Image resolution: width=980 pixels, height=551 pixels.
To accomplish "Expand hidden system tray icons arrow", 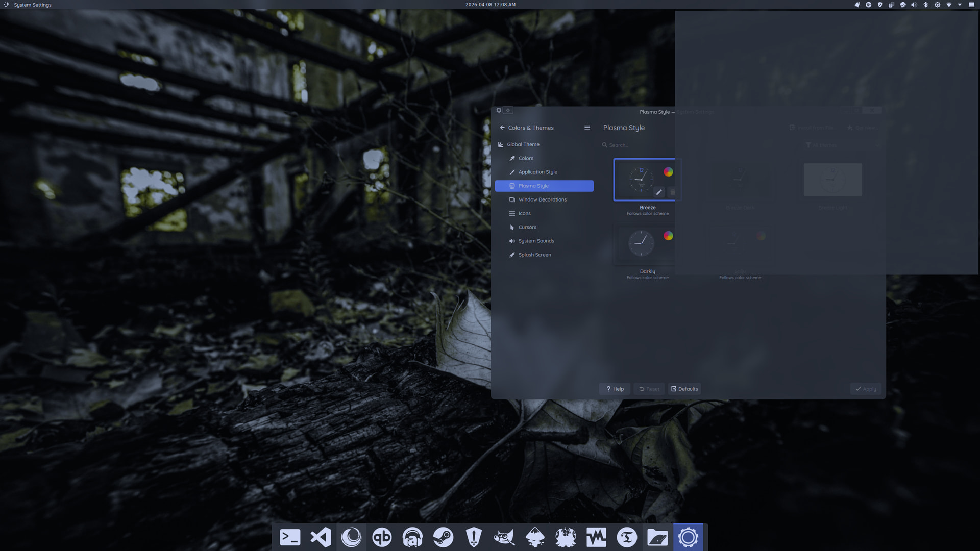I will pos(960,5).
